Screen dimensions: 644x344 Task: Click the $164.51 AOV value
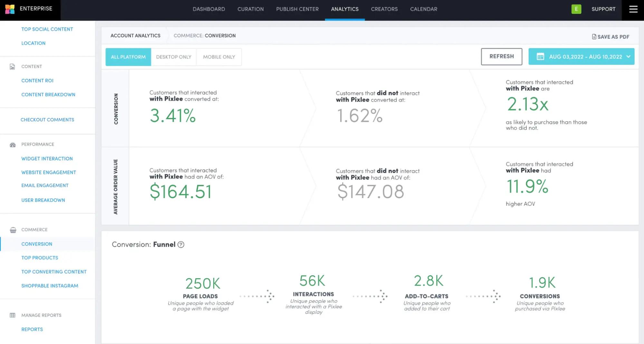[180, 192]
